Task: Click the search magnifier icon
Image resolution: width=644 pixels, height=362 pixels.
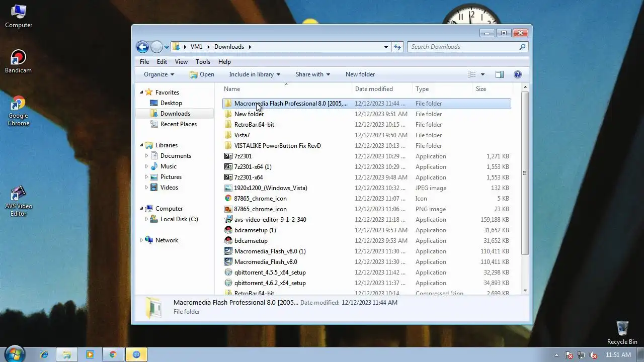Action: (522, 47)
